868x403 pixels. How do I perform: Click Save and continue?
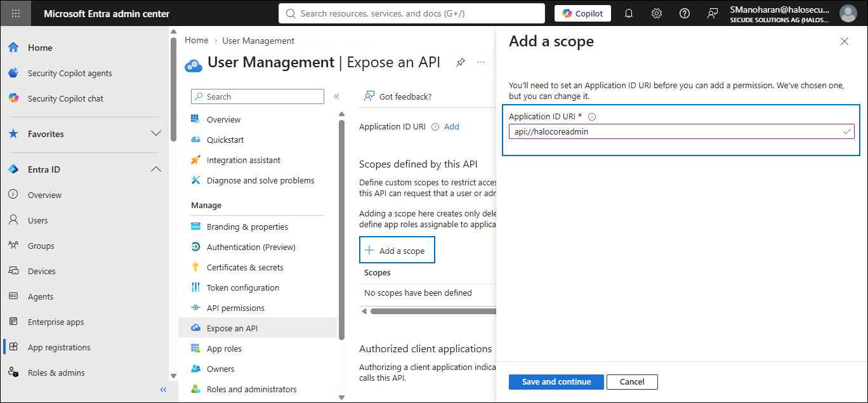[556, 381]
